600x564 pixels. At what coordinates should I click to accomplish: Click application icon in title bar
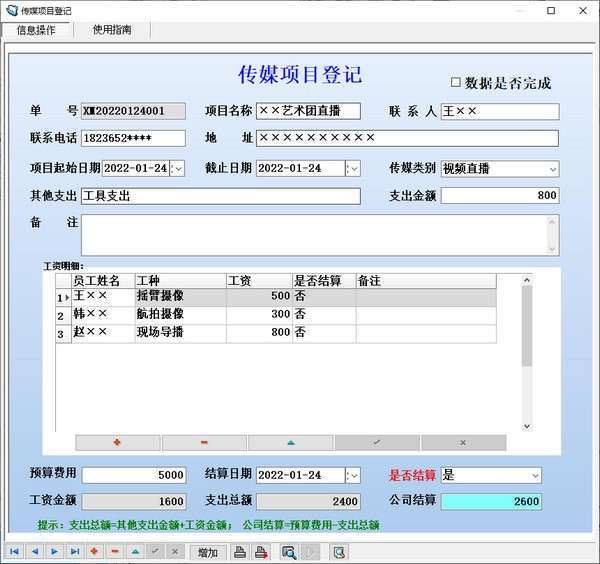[x=11, y=10]
